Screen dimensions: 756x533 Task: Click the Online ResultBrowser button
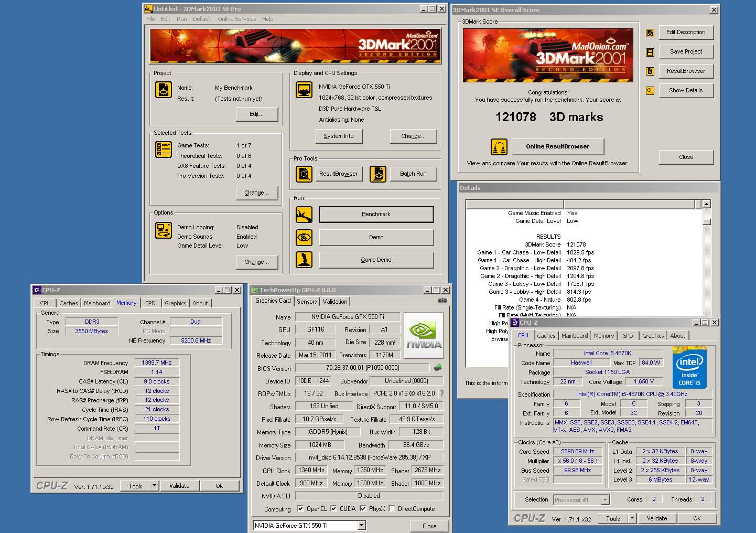point(558,147)
